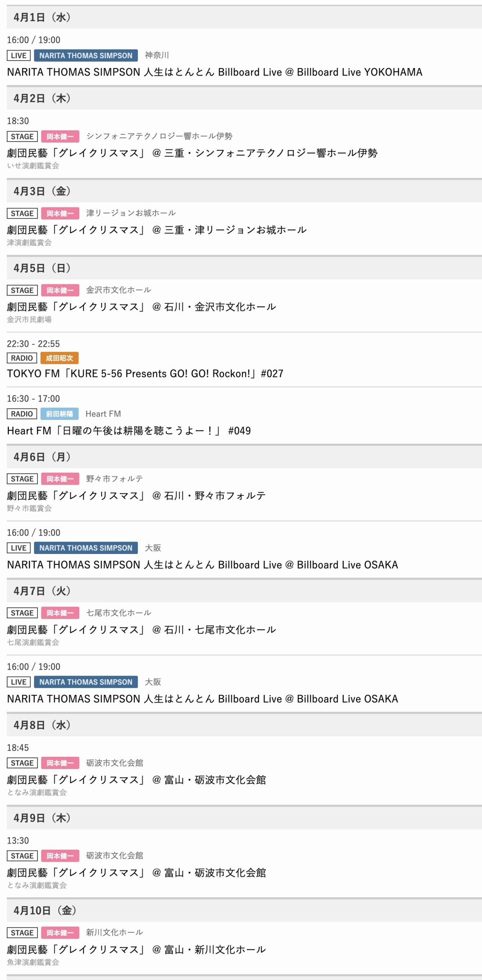Screen dimensions: 482x980
Task: Click the 岡本健一 badge beside シンフォニアテクノロジー響ホール伊勢
Action: 60,137
